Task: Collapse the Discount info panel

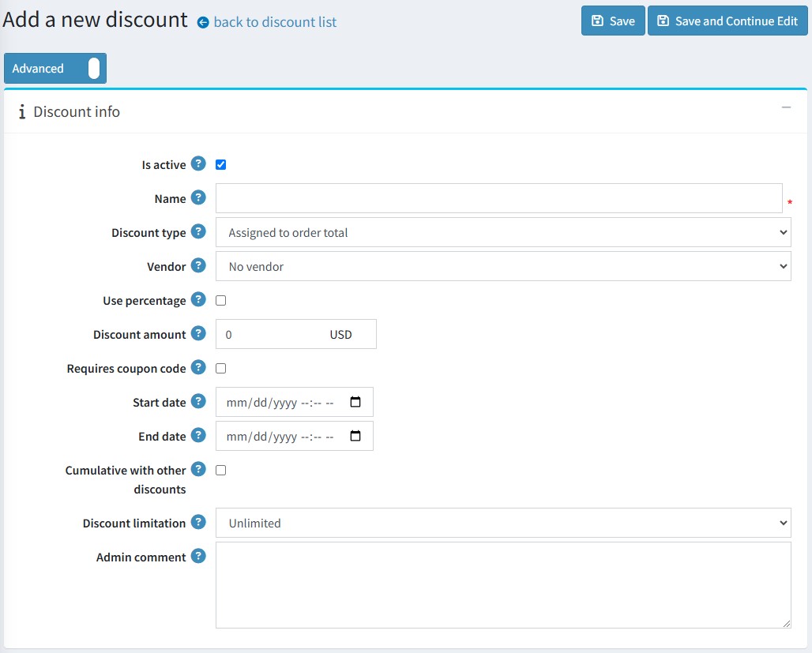Action: tap(786, 107)
